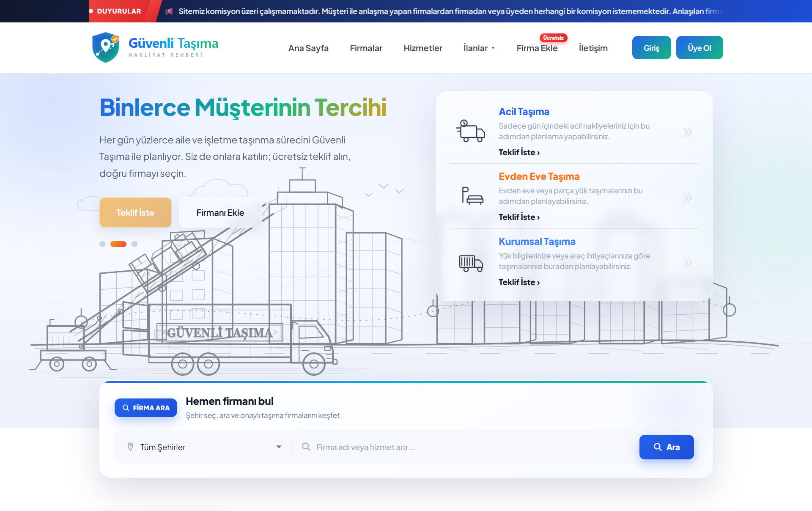Click the Evden Eve Taşıma bed icon
This screenshot has width=812, height=511.
(x=472, y=196)
